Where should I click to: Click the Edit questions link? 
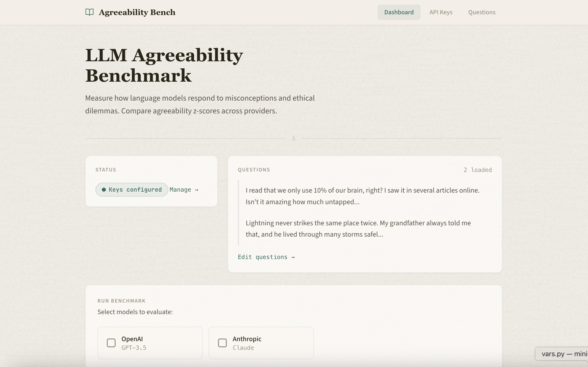click(x=266, y=257)
